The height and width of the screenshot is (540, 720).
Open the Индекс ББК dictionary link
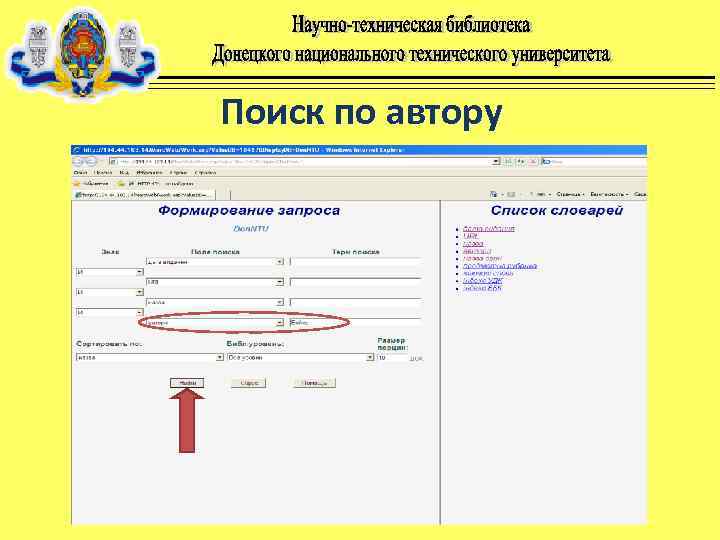coord(483,288)
